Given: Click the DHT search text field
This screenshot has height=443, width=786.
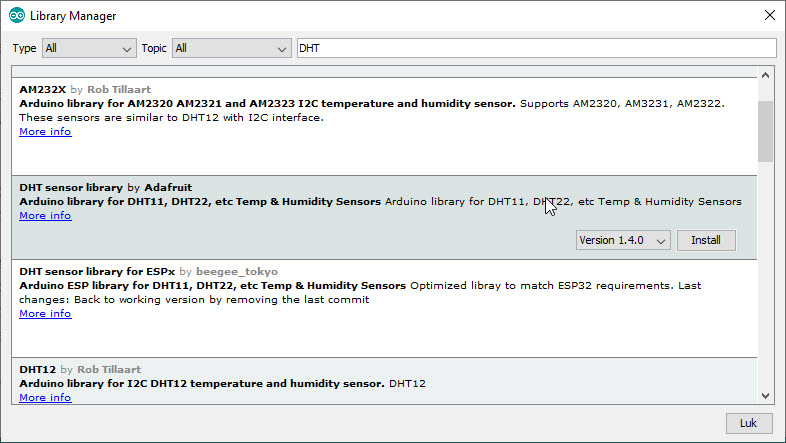Looking at the screenshot, I should [536, 48].
